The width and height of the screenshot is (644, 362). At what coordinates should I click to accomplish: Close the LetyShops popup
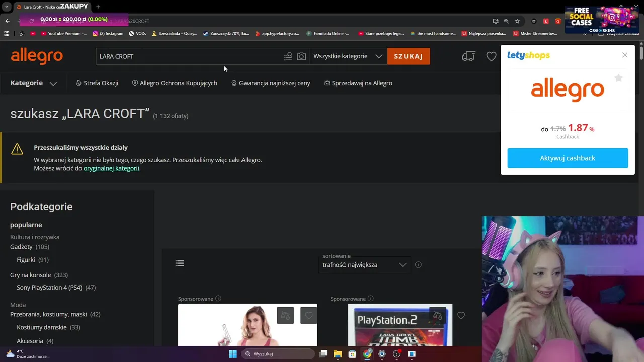point(625,55)
